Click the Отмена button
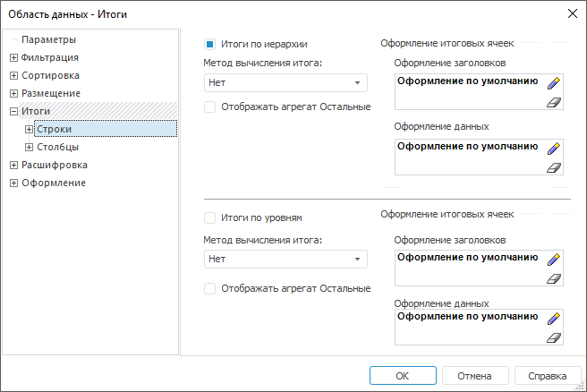Screen dimensions: 587x392 coord(475,376)
